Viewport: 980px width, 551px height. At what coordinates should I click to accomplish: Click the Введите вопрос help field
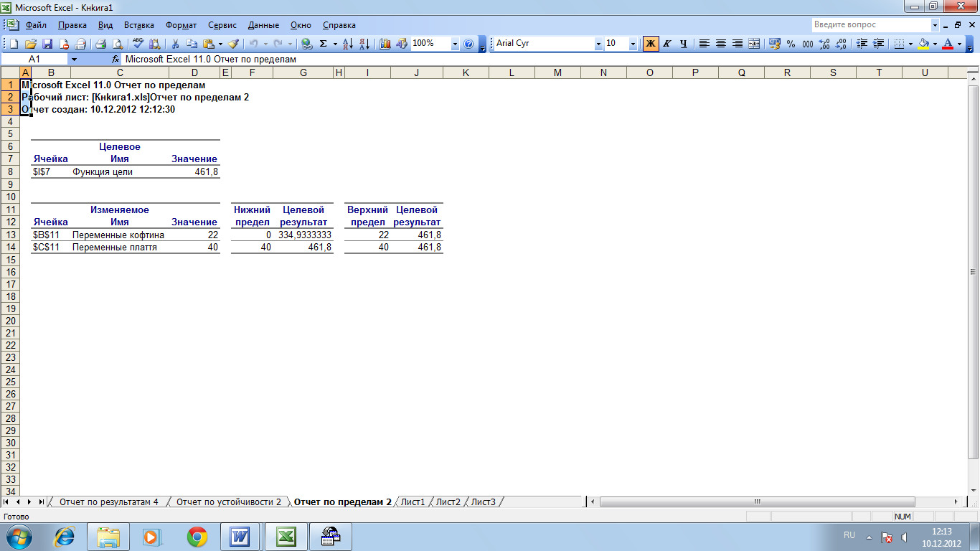[x=870, y=25]
